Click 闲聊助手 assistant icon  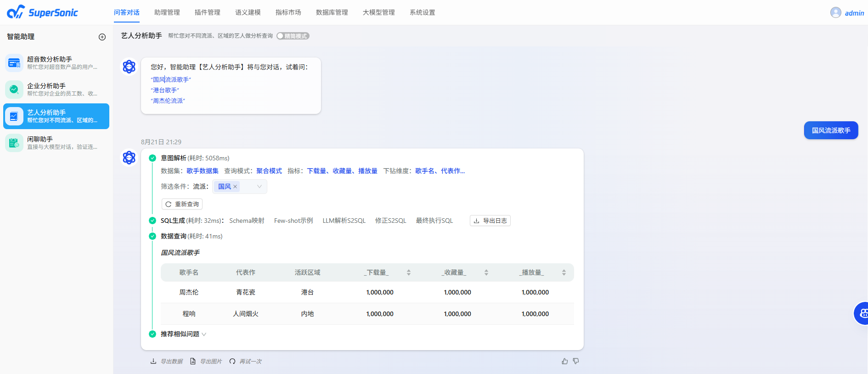point(14,143)
